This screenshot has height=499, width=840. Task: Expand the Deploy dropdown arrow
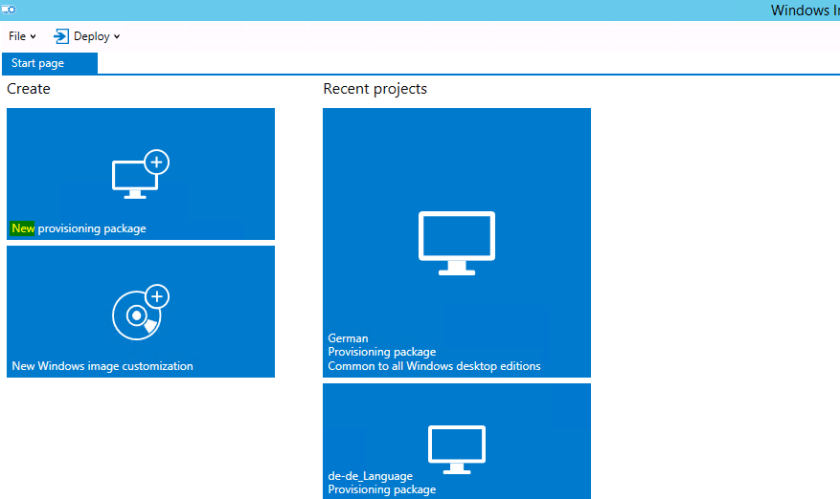(x=116, y=37)
